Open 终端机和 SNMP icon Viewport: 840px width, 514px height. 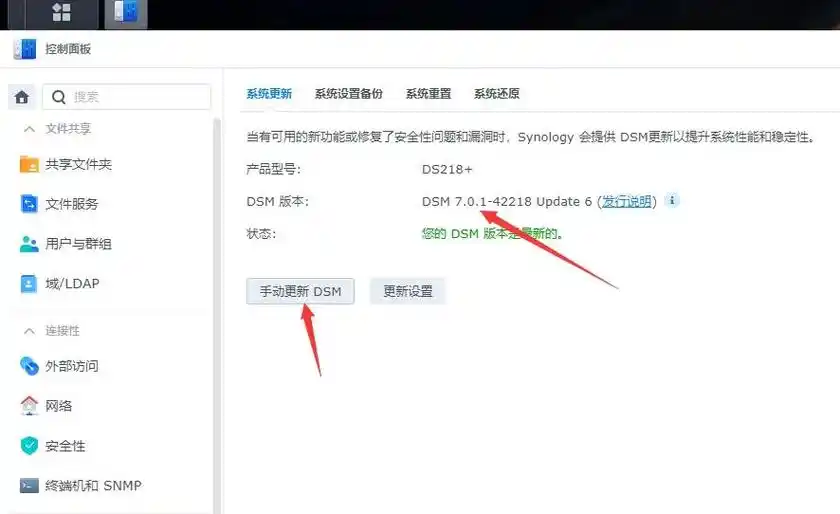click(29, 486)
